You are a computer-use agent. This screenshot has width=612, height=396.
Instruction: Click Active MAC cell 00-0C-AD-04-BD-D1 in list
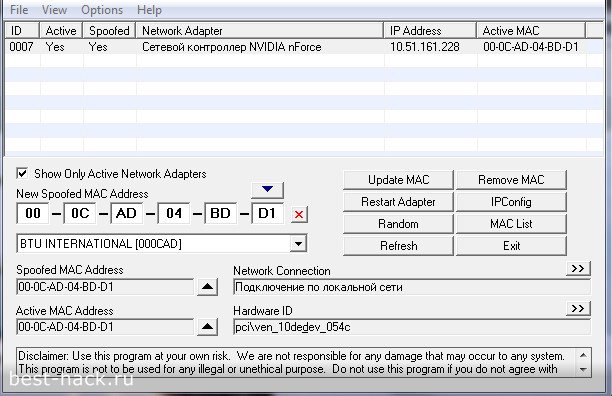(531, 47)
